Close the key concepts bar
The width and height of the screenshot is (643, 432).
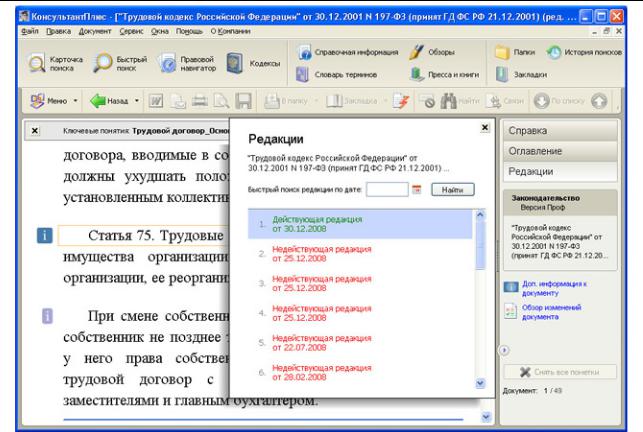[35, 130]
